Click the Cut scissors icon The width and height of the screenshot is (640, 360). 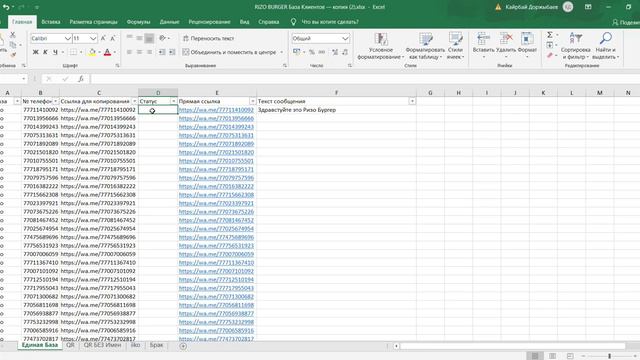pyautogui.click(x=13, y=35)
